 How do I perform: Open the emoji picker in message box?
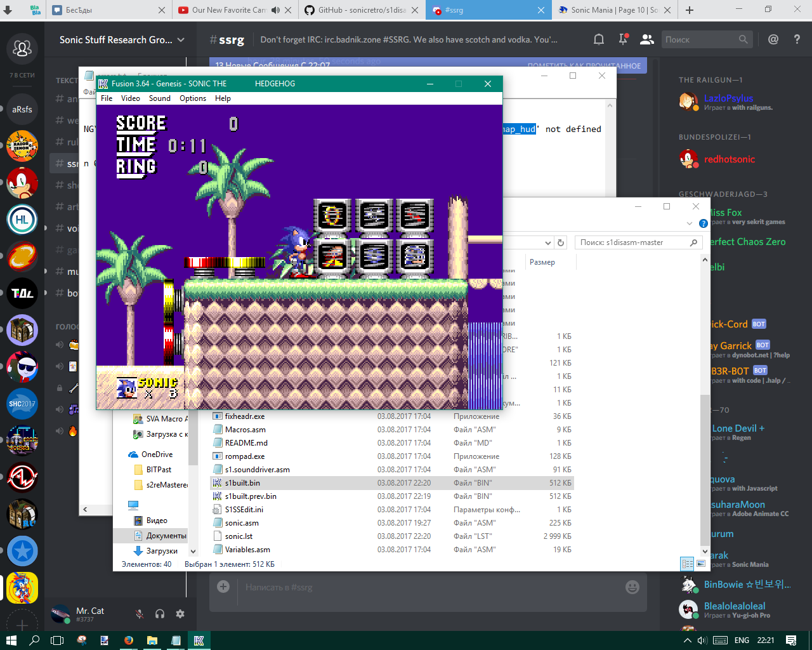(632, 587)
